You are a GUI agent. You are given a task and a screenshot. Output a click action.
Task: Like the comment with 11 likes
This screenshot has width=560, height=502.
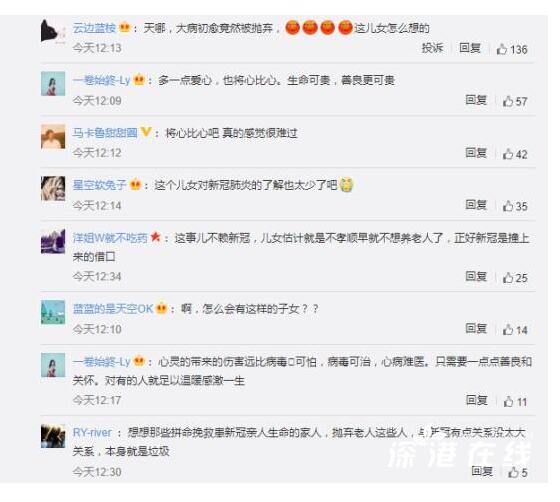pyautogui.click(x=509, y=402)
